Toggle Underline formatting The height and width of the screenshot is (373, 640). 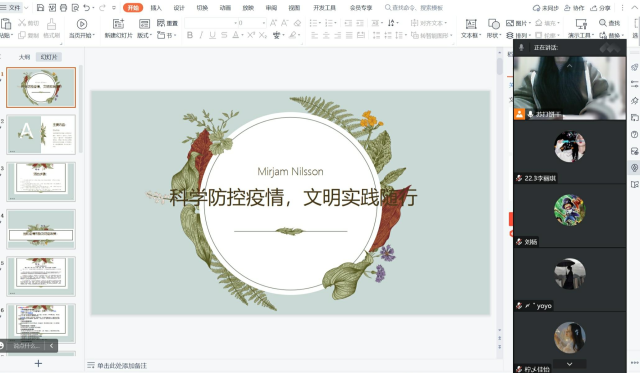click(x=212, y=35)
